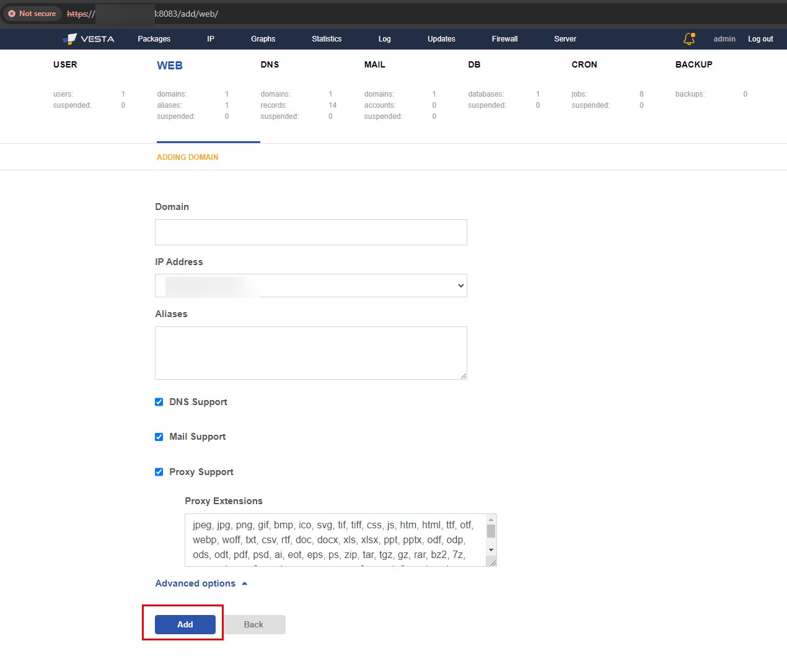This screenshot has width=787, height=672.
Task: Disable DNS Support
Action: [x=159, y=402]
